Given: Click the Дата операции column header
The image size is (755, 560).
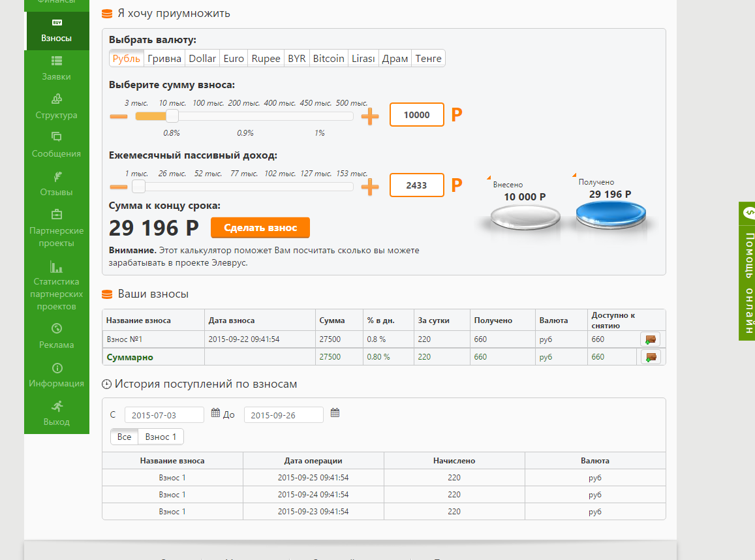Looking at the screenshot, I should [313, 461].
